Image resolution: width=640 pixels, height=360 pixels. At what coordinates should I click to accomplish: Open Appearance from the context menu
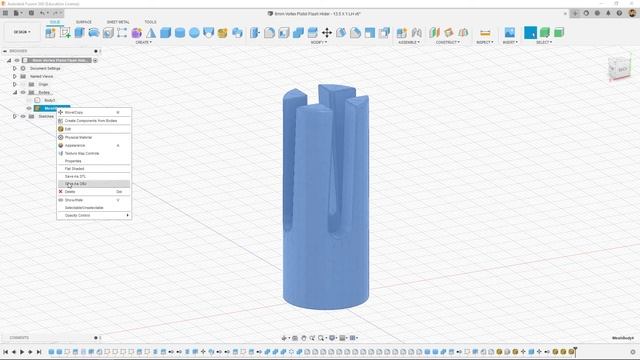pyautogui.click(x=94, y=145)
